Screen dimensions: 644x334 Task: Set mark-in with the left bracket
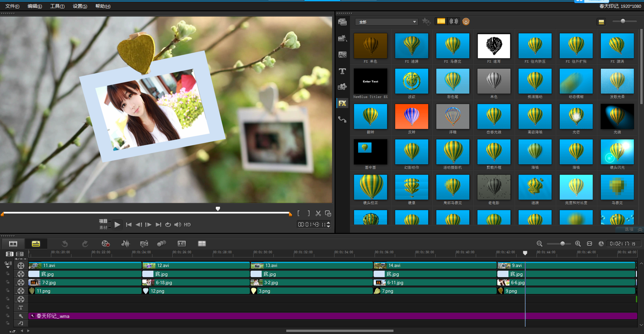click(x=299, y=213)
